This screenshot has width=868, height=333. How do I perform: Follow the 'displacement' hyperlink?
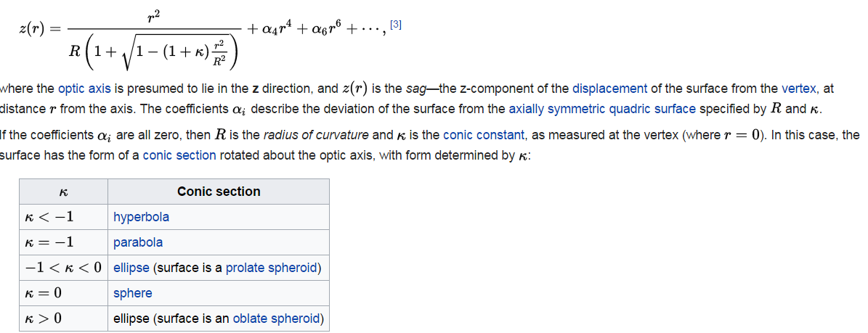coord(609,89)
